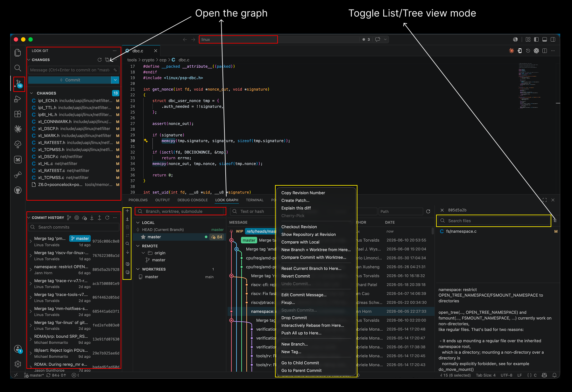
Task: Choose Go to Parent Commit menu entry
Action: tap(301, 370)
